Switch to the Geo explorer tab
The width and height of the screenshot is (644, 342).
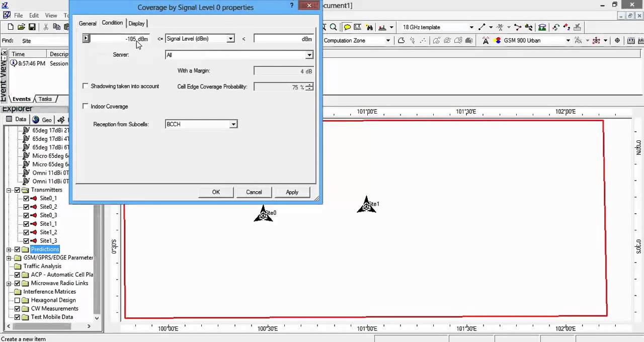41,120
